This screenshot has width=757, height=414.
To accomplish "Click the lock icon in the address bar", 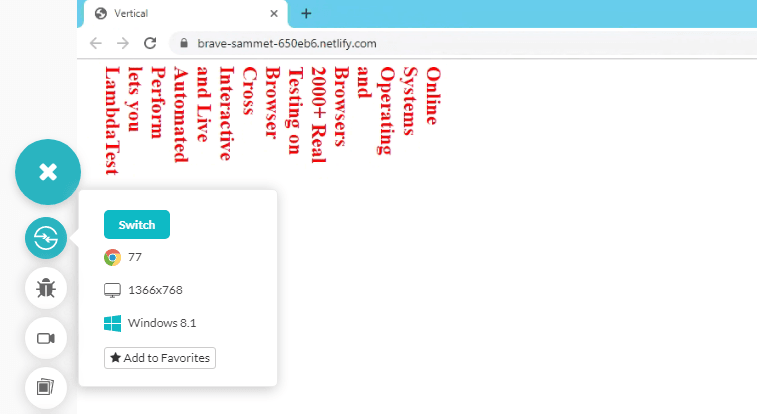I will 183,43.
